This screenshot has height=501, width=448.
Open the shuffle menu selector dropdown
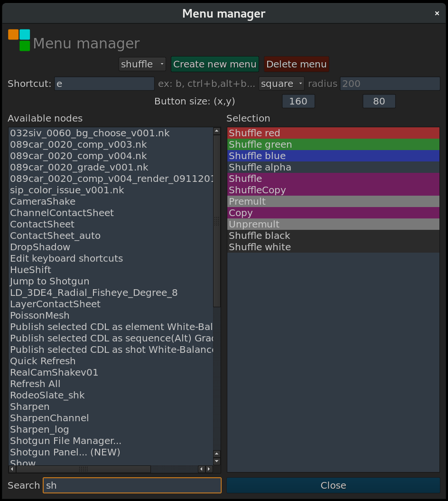[142, 64]
